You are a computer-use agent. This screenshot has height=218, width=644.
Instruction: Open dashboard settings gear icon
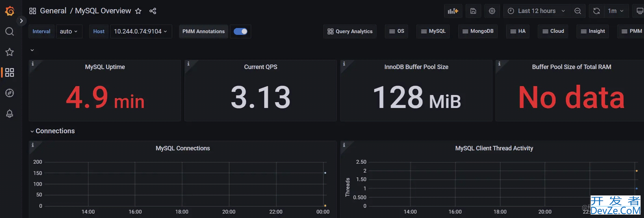click(492, 11)
